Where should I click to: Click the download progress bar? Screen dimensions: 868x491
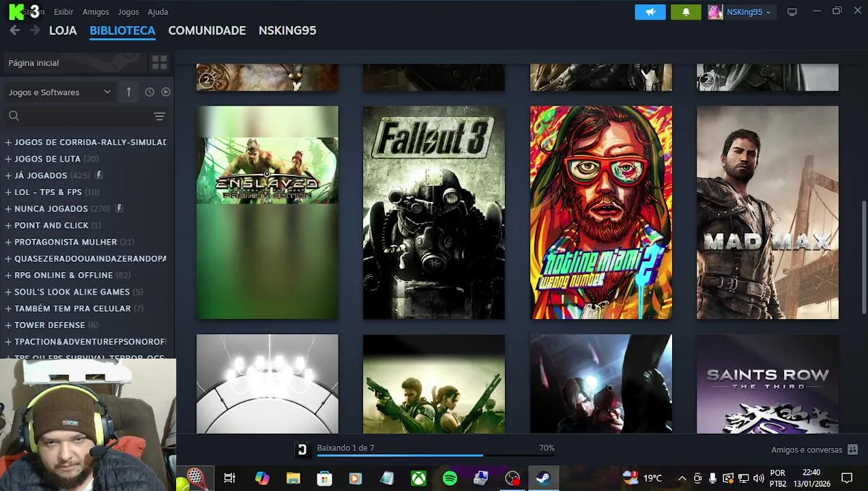click(435, 455)
